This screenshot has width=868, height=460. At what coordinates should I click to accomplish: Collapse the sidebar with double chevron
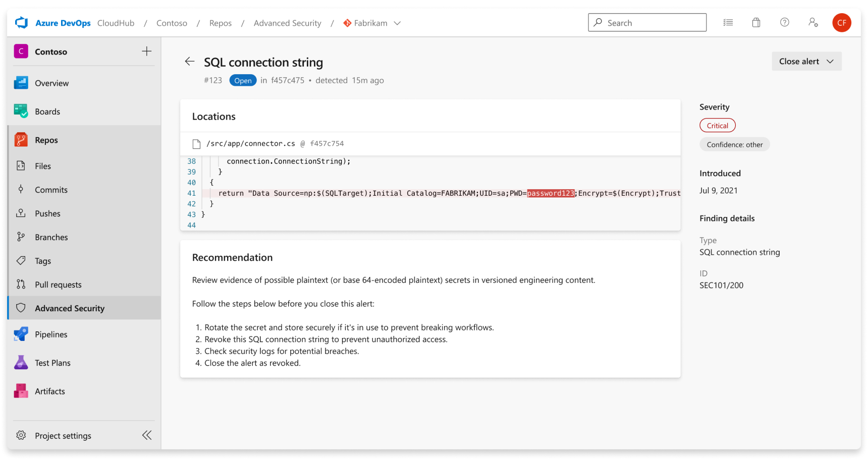point(147,435)
